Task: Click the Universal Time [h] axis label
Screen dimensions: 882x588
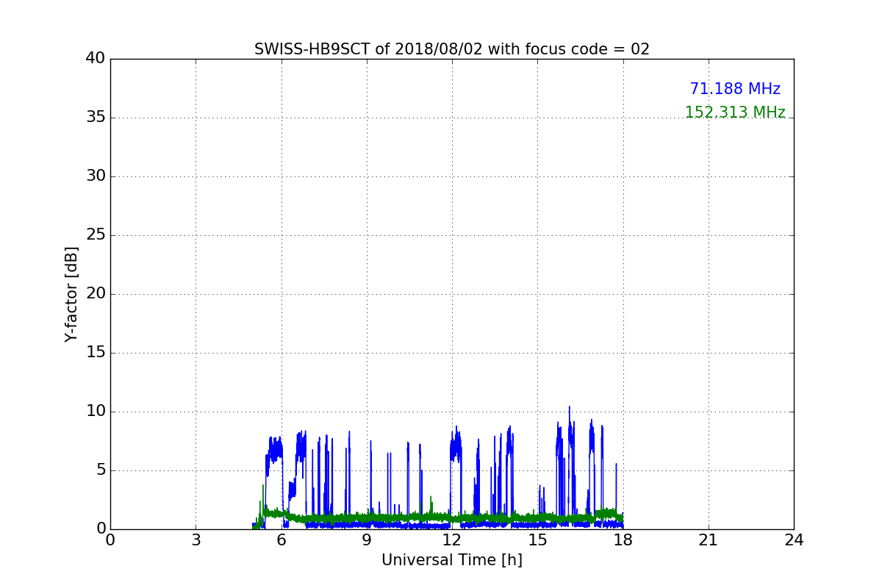Action: 452,560
